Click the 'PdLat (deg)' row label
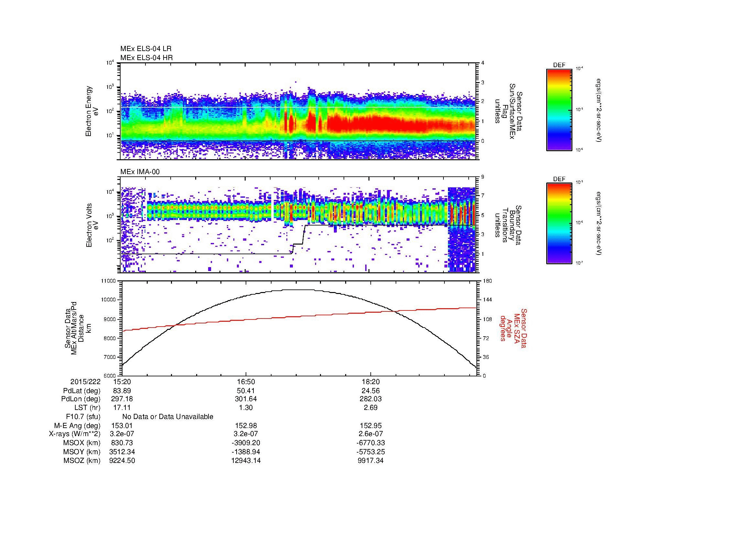Screen dimensions: 756x534 click(82, 391)
